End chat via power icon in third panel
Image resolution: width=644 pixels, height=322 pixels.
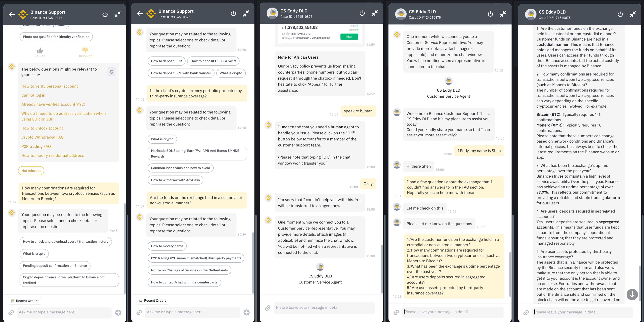362,13
